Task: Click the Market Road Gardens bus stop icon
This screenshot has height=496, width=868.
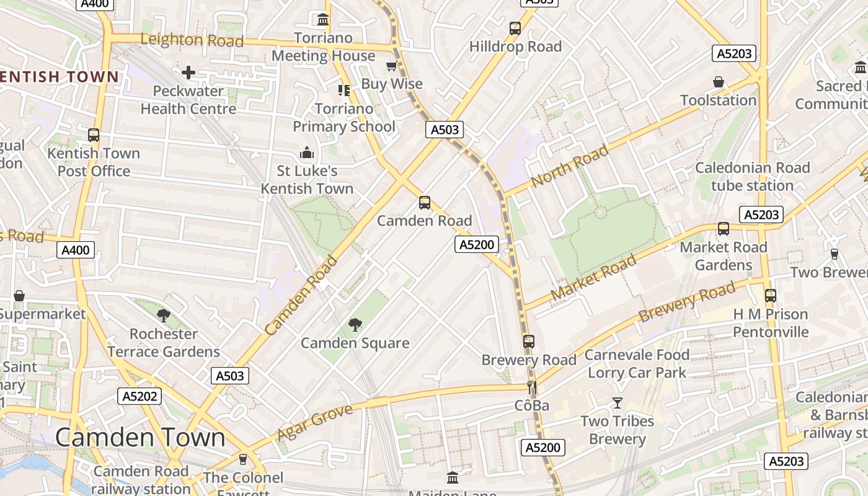Action: [x=724, y=229]
